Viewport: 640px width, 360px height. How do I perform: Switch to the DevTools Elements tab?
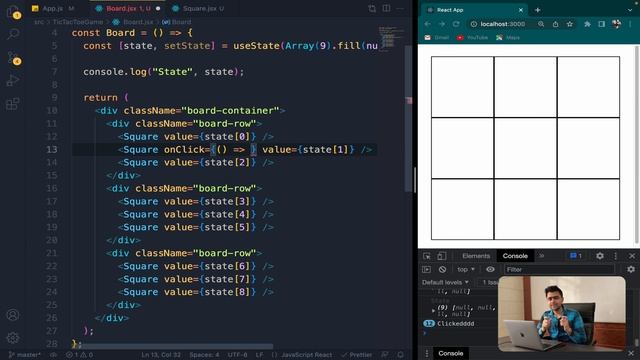coord(476,256)
